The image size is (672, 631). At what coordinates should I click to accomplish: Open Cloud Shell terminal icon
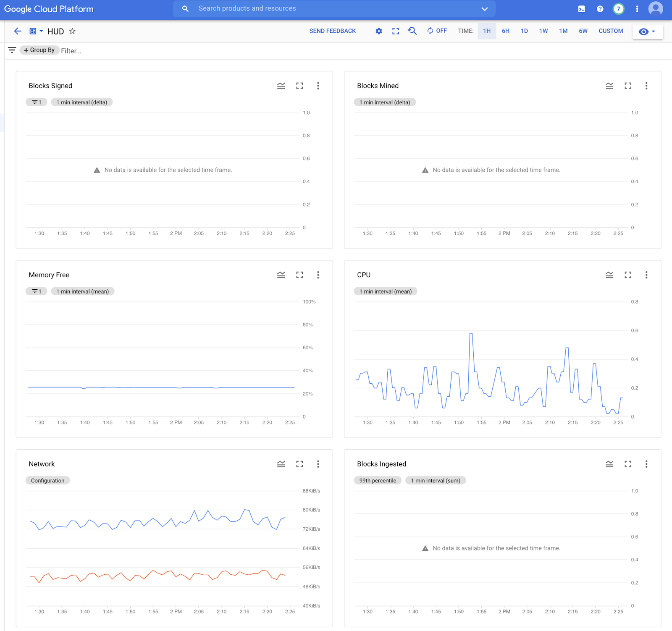pyautogui.click(x=581, y=9)
